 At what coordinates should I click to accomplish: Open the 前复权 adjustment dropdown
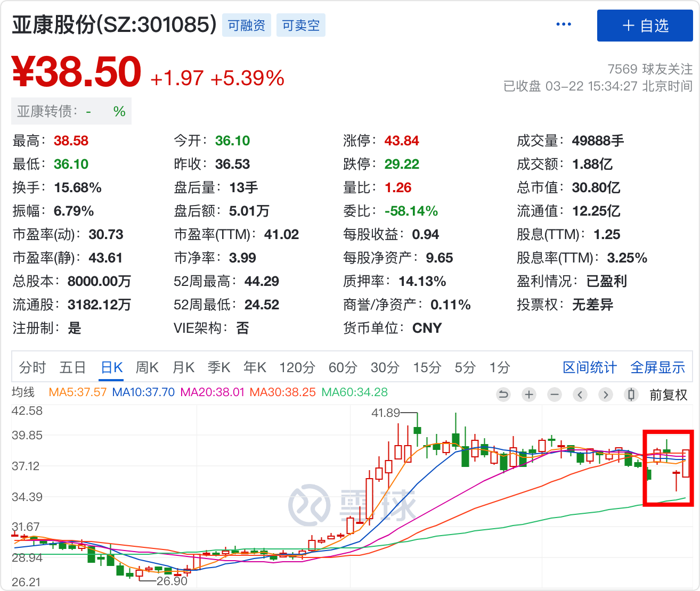point(668,395)
